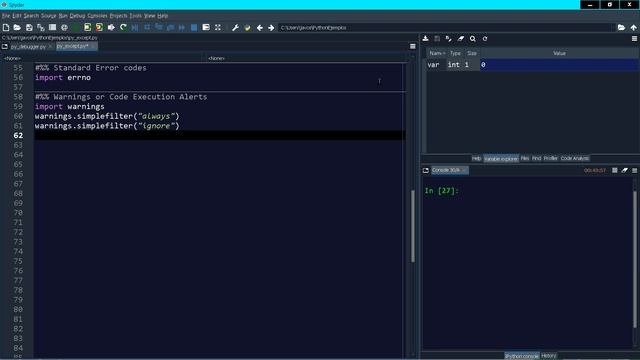Open the Debug menu
This screenshot has height=360, width=640.
[77, 16]
